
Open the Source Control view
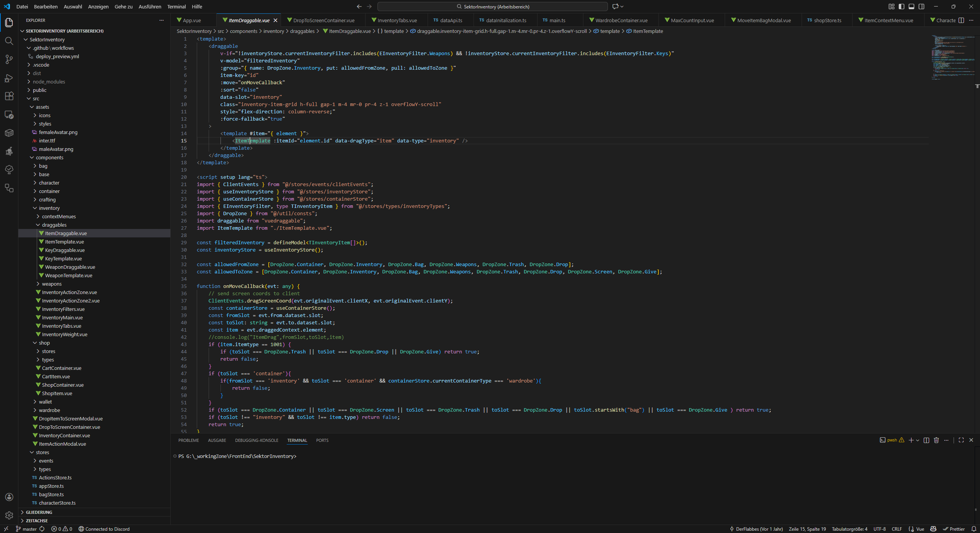9,59
